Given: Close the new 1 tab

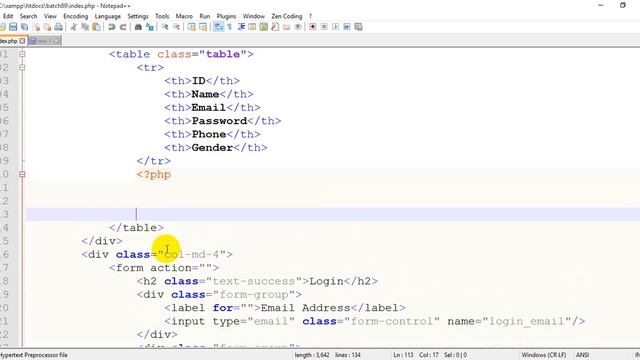Looking at the screenshot, I should (x=56, y=41).
